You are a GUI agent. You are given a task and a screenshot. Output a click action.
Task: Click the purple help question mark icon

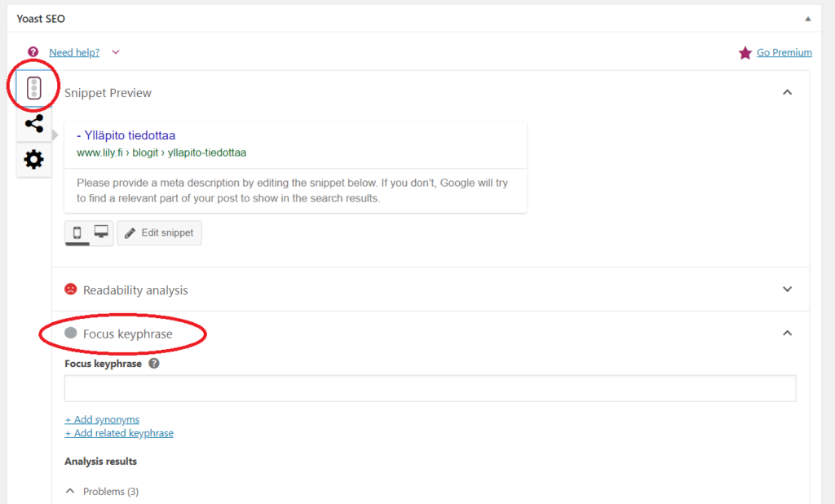tap(33, 51)
